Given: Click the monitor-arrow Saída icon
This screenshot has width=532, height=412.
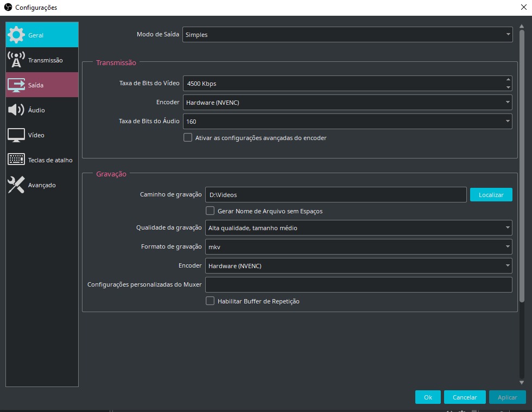Looking at the screenshot, I should pos(16,85).
